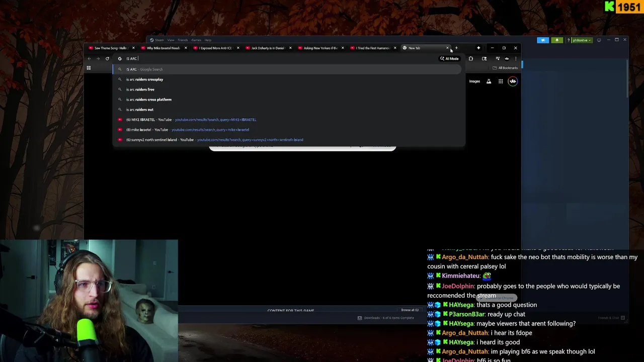Image resolution: width=644 pixels, height=362 pixels.
Task: Choose 'is arc raiders out' suggestion
Action: (287, 110)
